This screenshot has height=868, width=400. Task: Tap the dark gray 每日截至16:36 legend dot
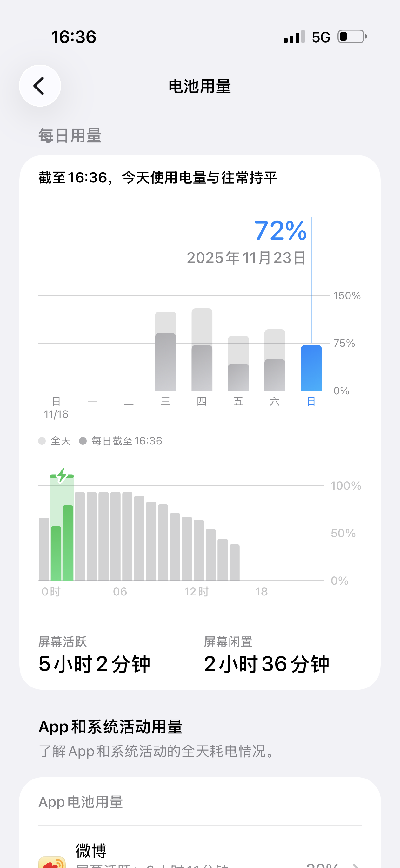pos(83,441)
